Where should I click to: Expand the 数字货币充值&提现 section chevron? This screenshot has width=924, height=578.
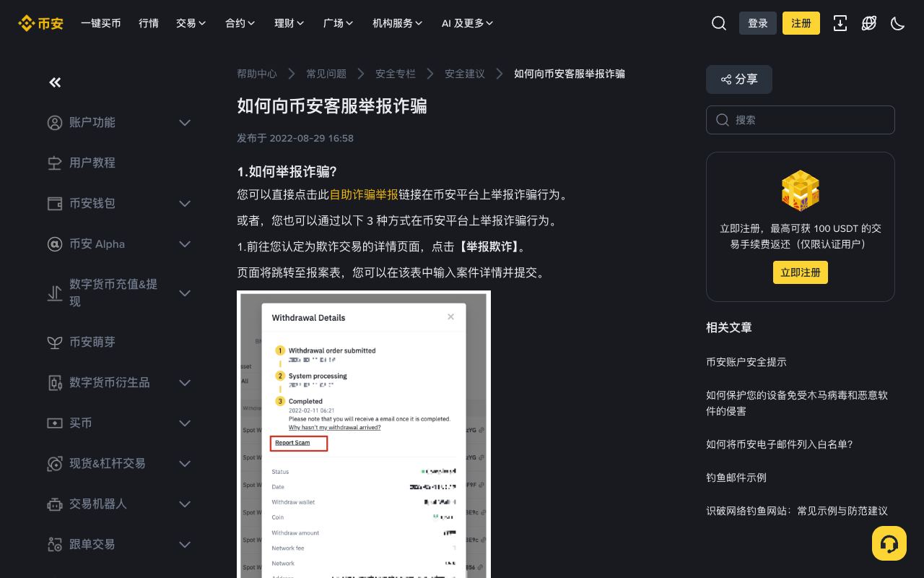pos(185,293)
